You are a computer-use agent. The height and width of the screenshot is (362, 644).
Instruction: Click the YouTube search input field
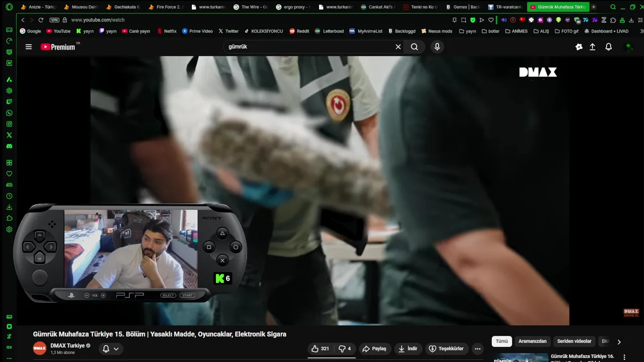[309, 47]
